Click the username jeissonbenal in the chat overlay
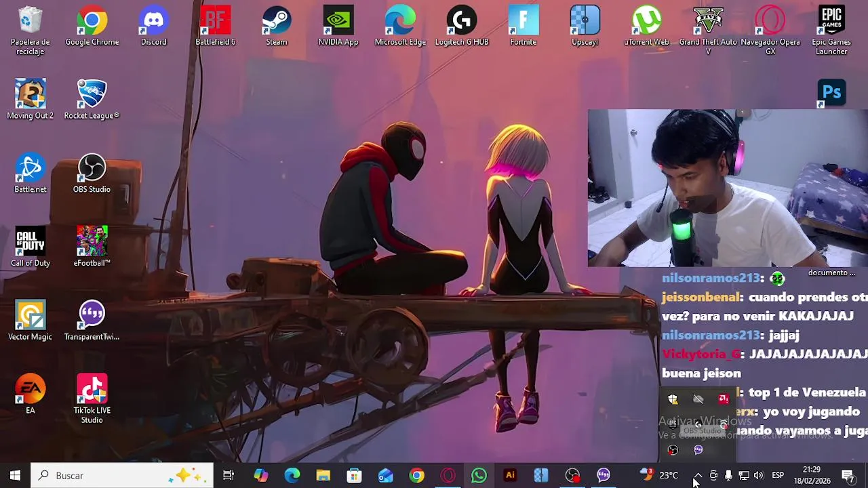Screen dimensions: 868x488 (701, 297)
